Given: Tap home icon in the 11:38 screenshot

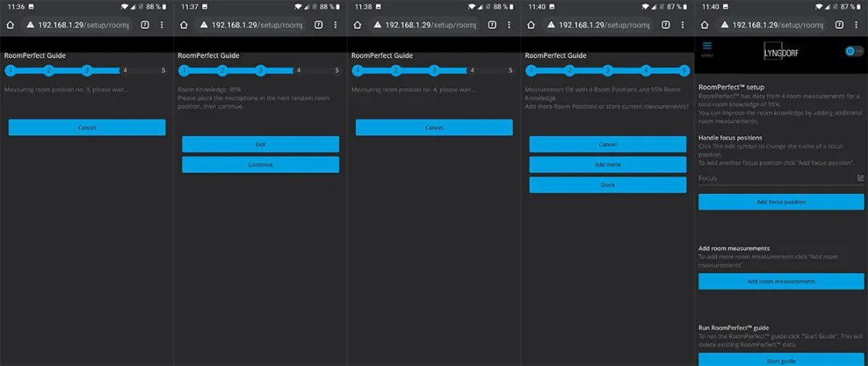Looking at the screenshot, I should 357,25.
